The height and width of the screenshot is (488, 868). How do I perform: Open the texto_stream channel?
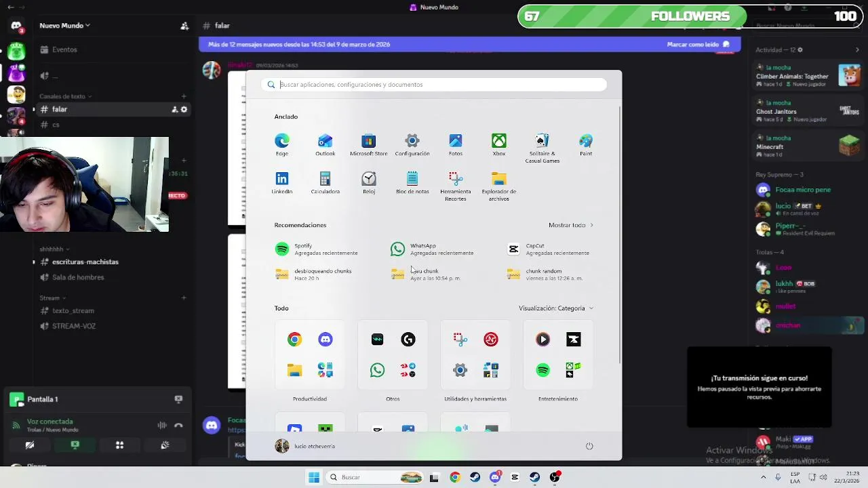click(x=73, y=310)
